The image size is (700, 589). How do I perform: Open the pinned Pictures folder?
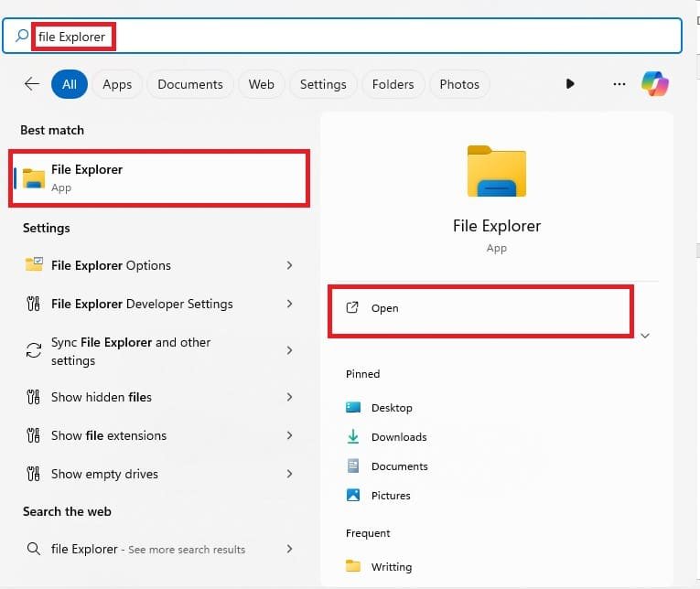[x=390, y=496]
